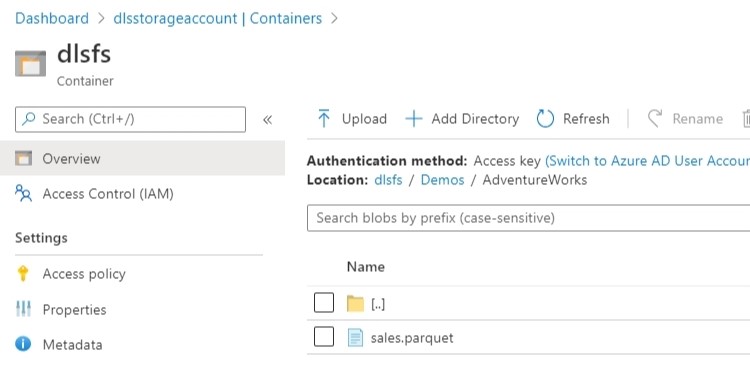Click the Refresh button label

(586, 119)
